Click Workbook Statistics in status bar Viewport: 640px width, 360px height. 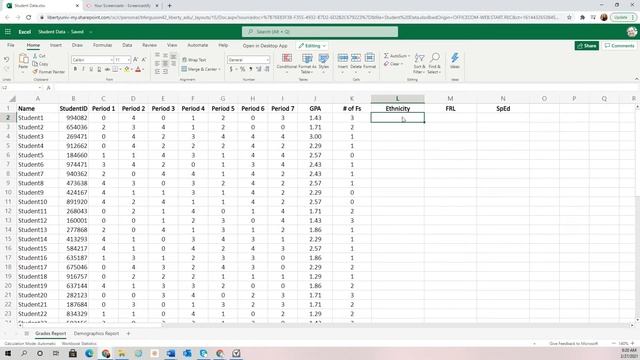coord(79,344)
